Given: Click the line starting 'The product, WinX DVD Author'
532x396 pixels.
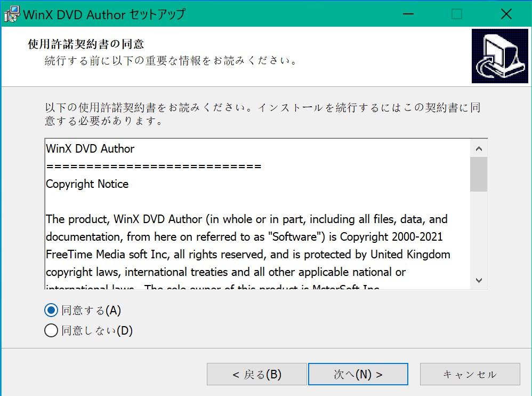Looking at the screenshot, I should click(247, 219).
